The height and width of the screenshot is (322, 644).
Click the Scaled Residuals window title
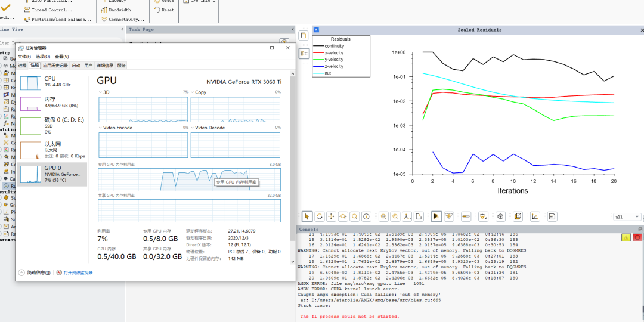479,30
